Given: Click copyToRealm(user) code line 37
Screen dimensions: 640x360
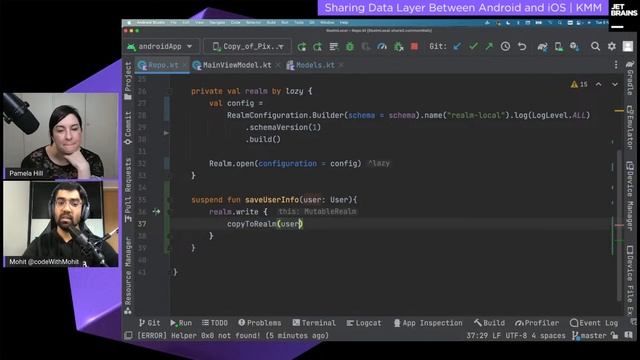Looking at the screenshot, I should pos(265,224).
